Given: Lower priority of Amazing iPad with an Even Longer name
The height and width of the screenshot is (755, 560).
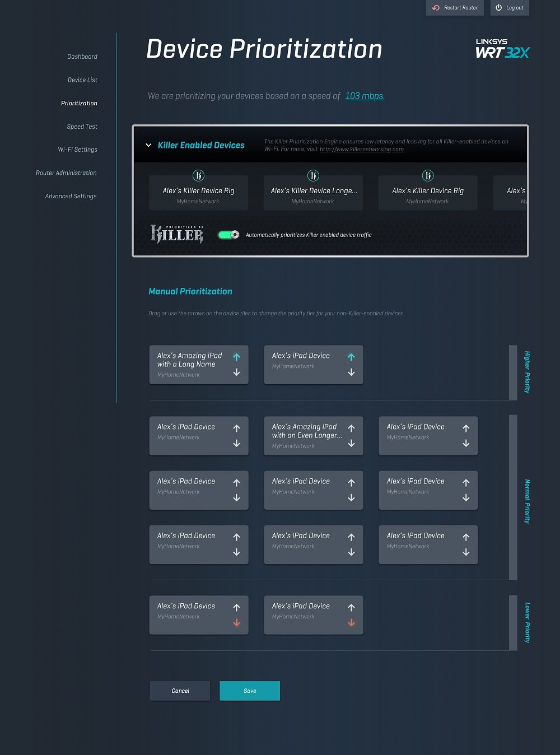Looking at the screenshot, I should (x=351, y=444).
